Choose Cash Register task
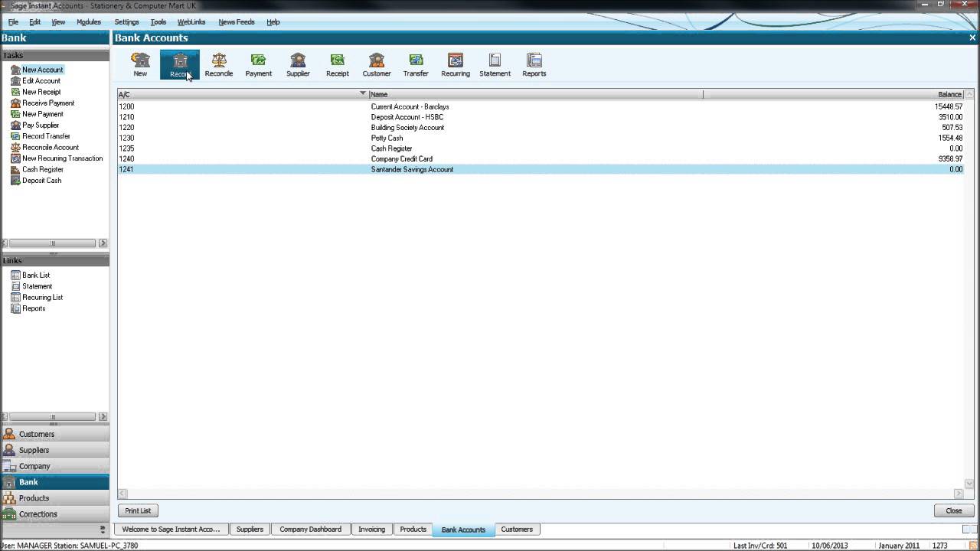Image resolution: width=980 pixels, height=551 pixels. (x=42, y=170)
